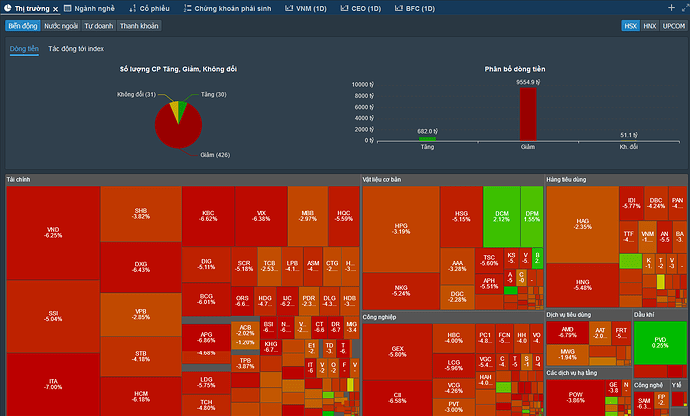The height and width of the screenshot is (416, 690).
Task: Click the green DCM tile in the heatmap
Action: pyautogui.click(x=502, y=216)
